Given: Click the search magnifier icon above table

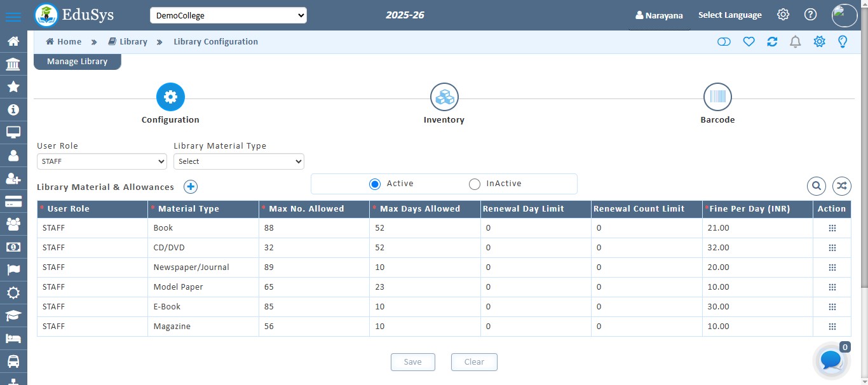Looking at the screenshot, I should [x=817, y=186].
